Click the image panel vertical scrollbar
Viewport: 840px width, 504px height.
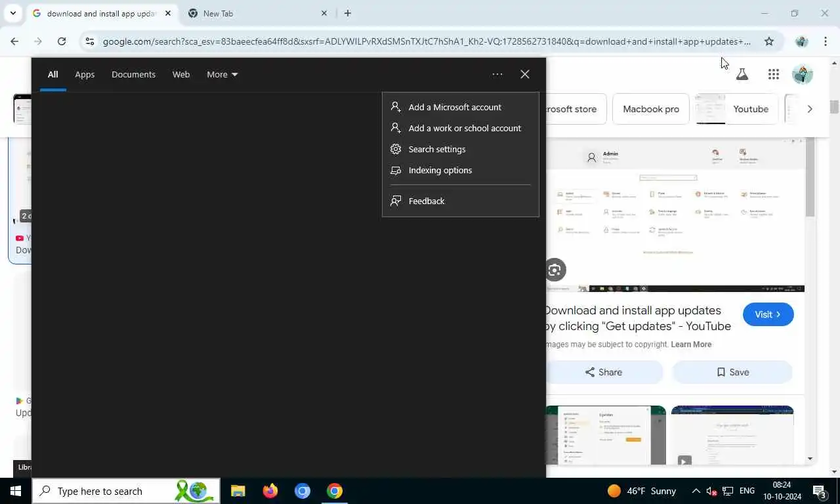pos(810,177)
